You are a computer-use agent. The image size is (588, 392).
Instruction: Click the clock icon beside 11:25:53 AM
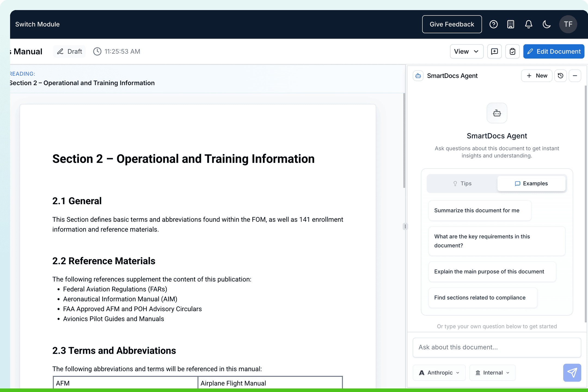[x=97, y=51]
